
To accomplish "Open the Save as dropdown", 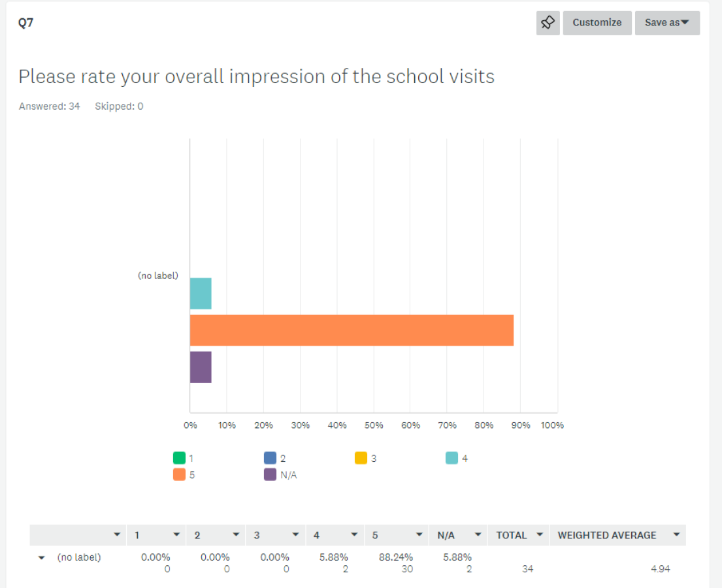I will coord(667,23).
